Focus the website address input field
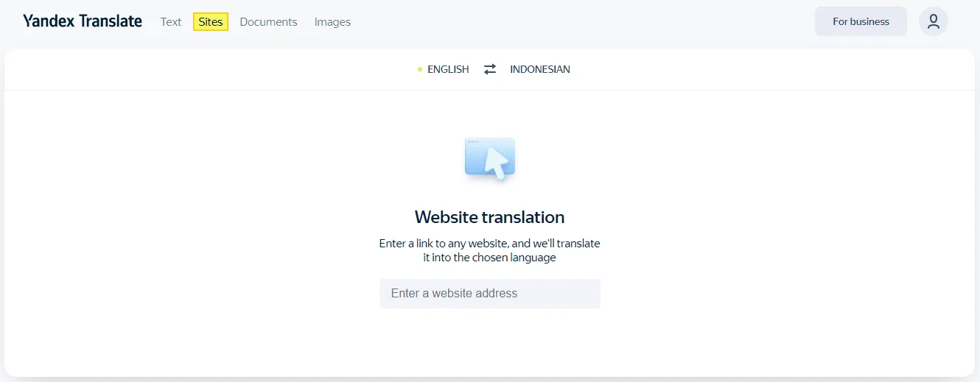 click(x=490, y=293)
